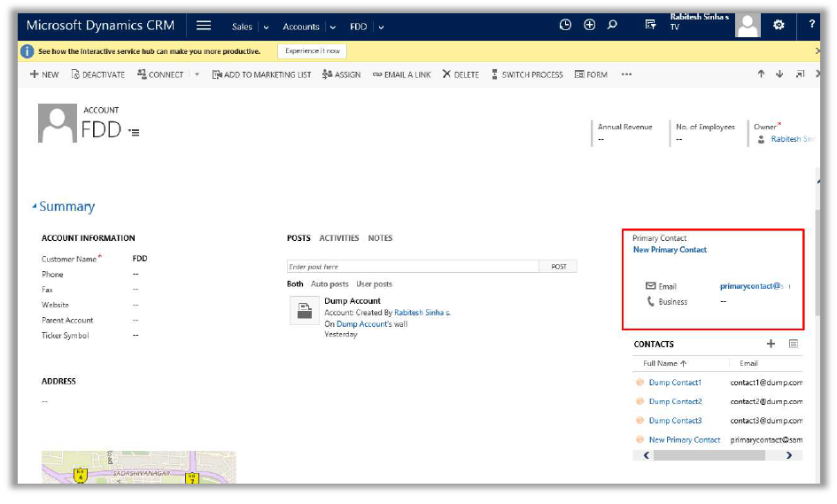
Task: Expand the Sales area dropdown chevron
Action: point(266,27)
